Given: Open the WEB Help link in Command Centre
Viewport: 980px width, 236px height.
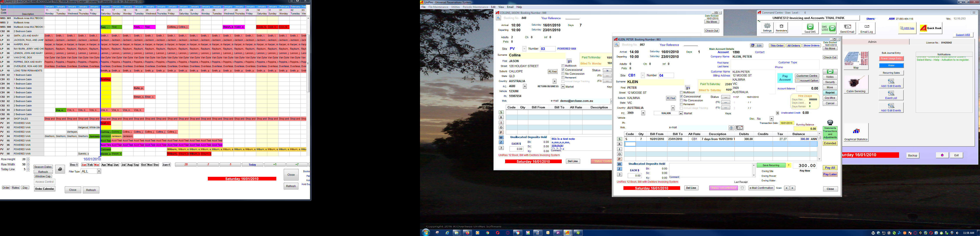Looking at the screenshot, I should pyautogui.click(x=907, y=28).
